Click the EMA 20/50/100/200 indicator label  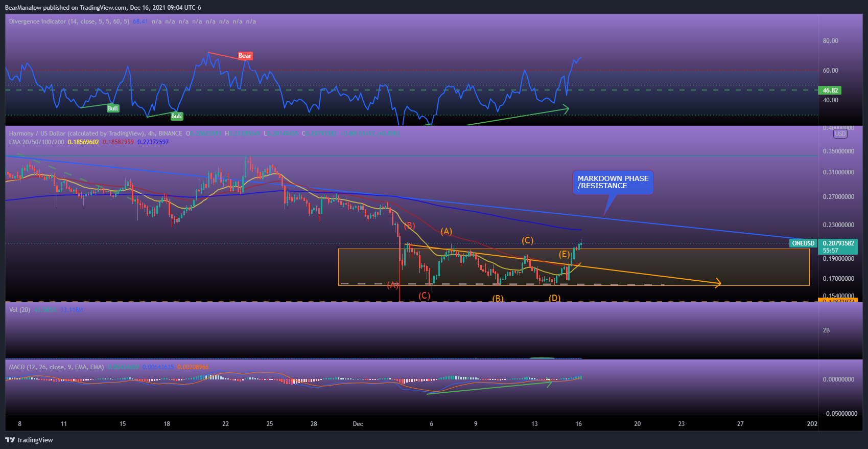point(36,142)
